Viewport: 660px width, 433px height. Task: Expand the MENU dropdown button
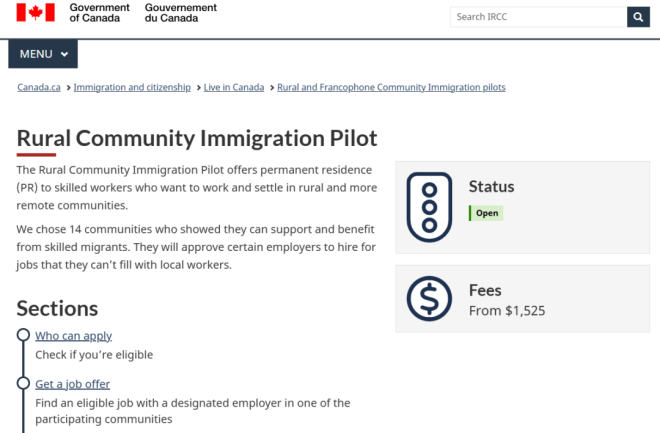(43, 54)
